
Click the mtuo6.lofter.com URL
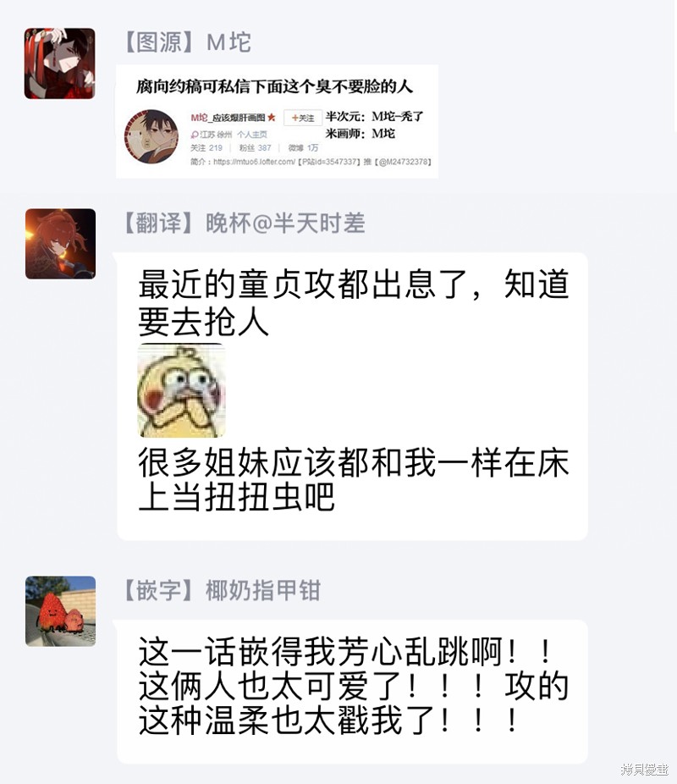254,162
